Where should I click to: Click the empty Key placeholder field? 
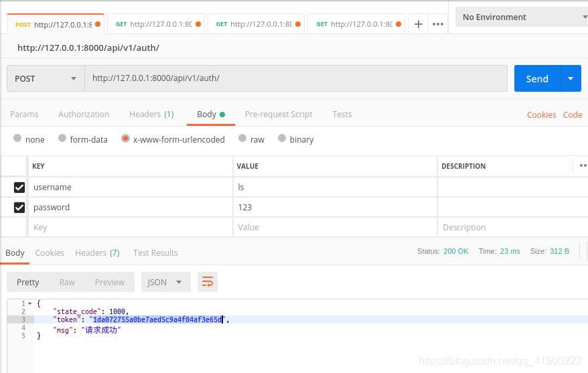pyautogui.click(x=131, y=228)
